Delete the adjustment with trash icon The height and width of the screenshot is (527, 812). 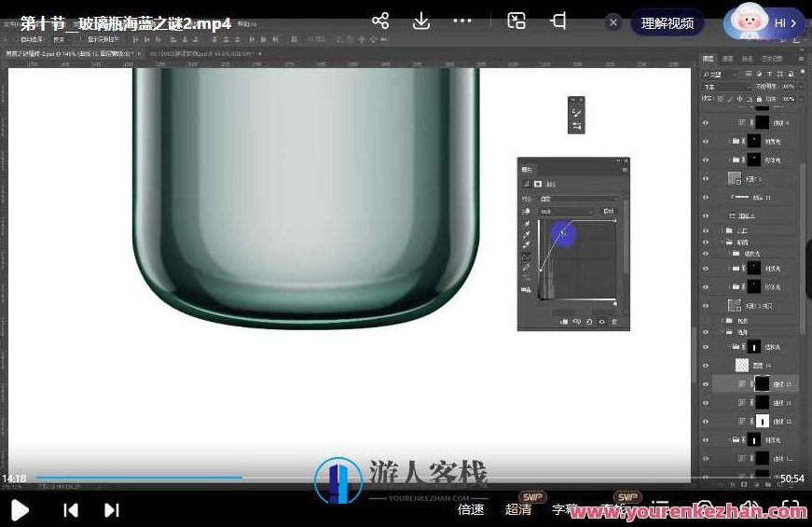coord(614,322)
